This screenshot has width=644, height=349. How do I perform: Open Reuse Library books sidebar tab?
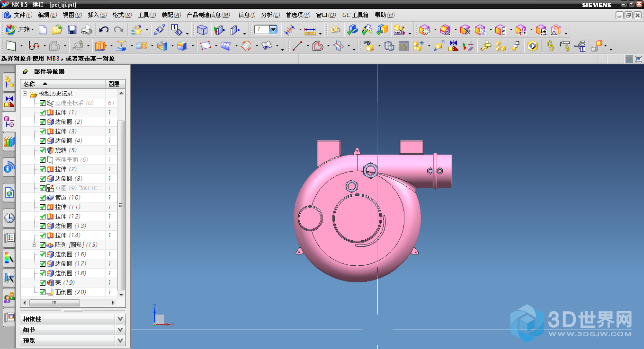(9, 141)
